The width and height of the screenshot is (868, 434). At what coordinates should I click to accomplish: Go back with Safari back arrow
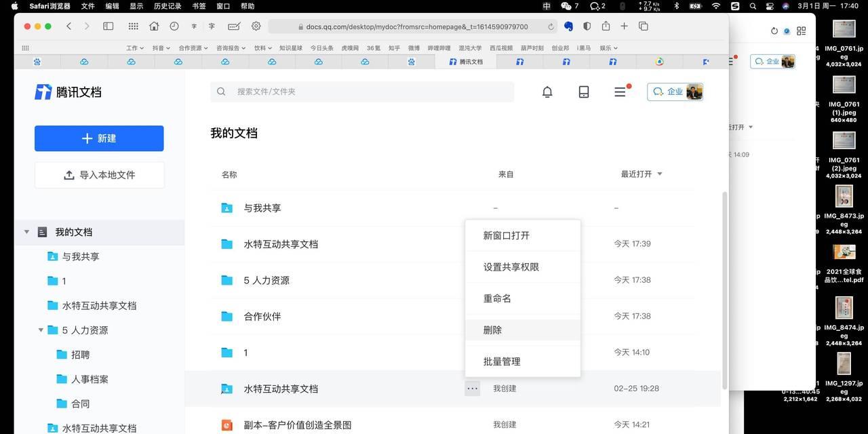[x=68, y=26]
